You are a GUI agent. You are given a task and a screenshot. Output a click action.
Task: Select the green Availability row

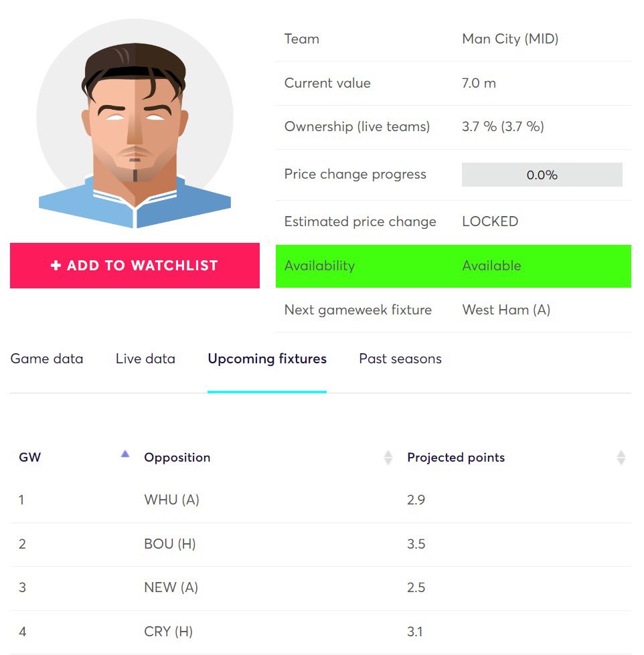(453, 266)
